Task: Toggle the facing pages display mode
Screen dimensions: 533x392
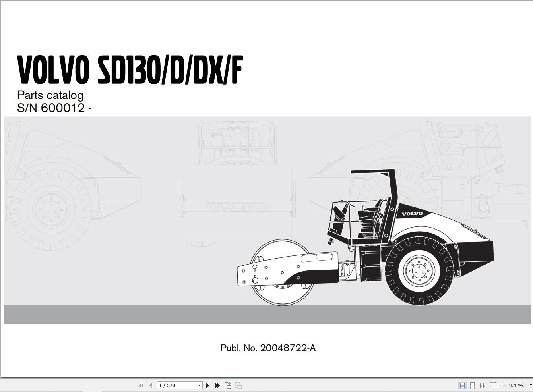Action: pos(483,385)
